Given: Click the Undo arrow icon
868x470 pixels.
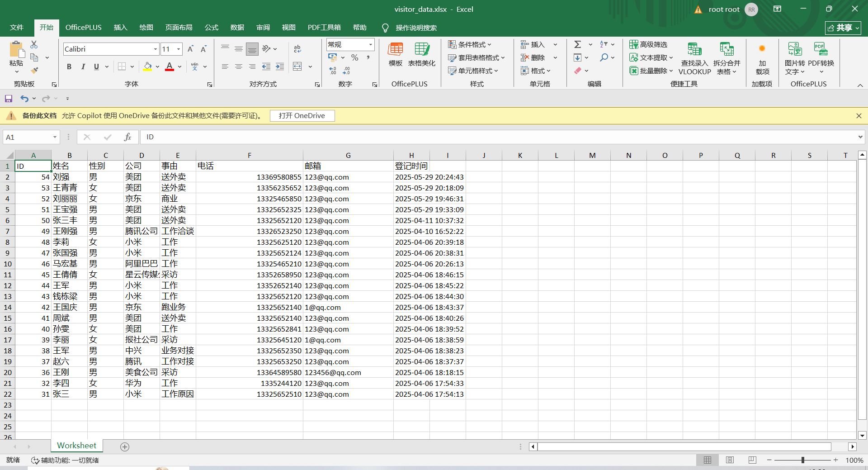Looking at the screenshot, I should click(24, 99).
